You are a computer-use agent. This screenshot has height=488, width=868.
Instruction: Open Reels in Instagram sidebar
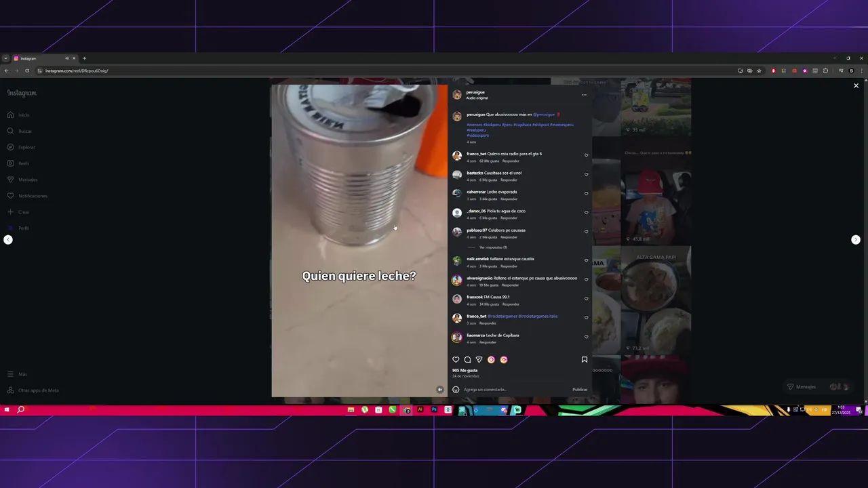(x=18, y=163)
